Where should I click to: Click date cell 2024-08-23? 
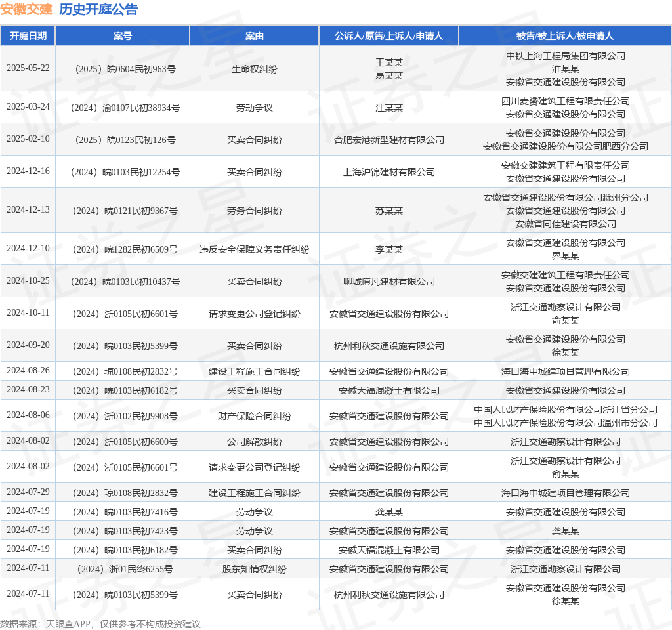pos(28,390)
